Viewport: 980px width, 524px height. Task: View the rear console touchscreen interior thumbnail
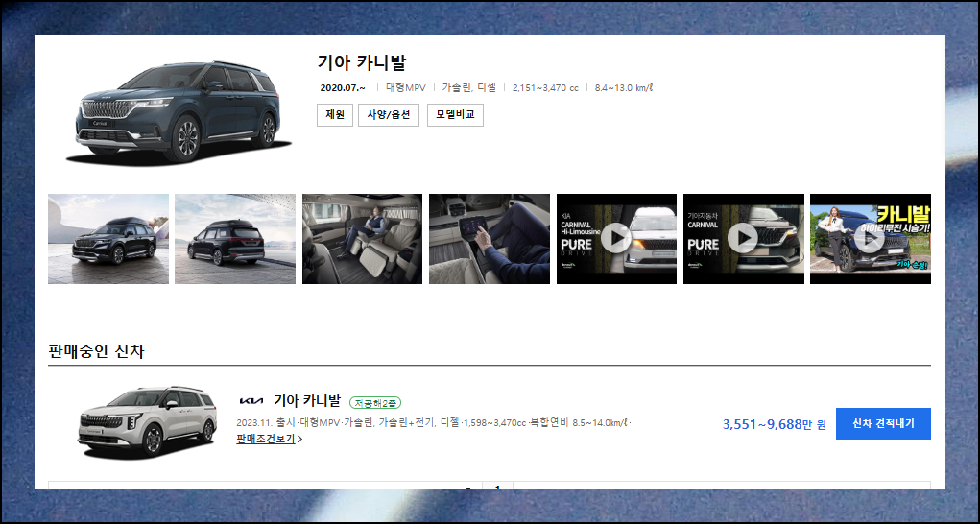pos(490,239)
